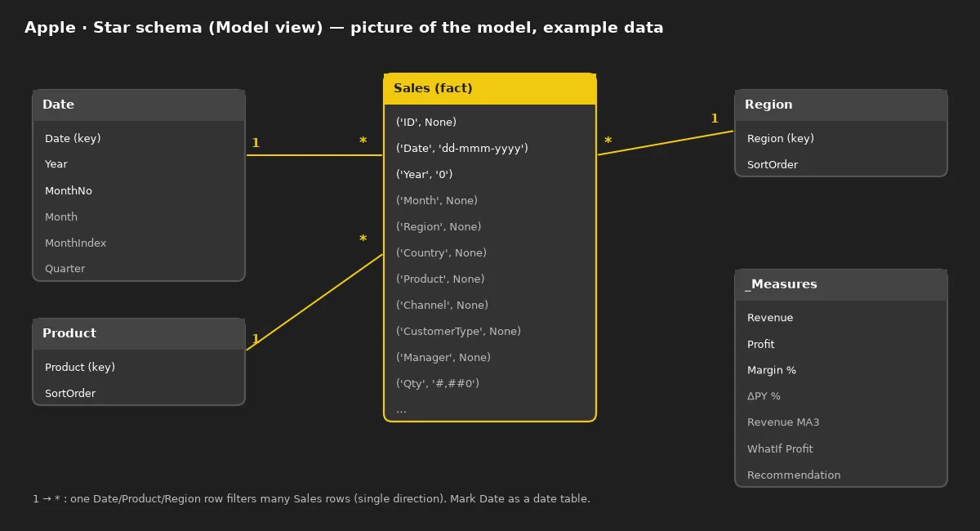Select the Product-to-Sales relationship line
This screenshot has width=980, height=531.
pos(314,302)
